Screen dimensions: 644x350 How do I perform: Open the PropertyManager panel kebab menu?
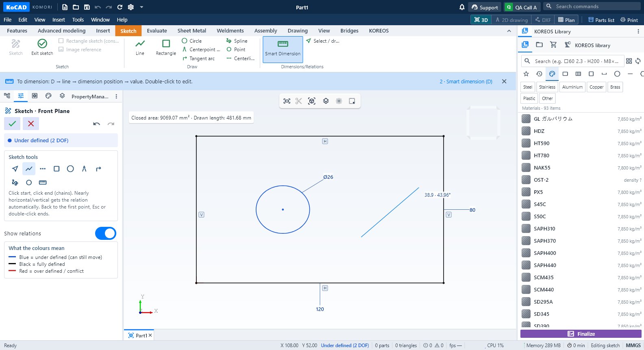click(x=116, y=96)
